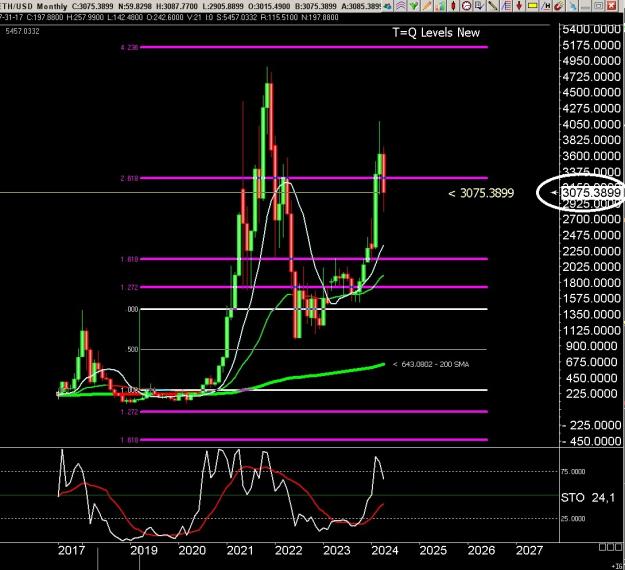
Task: Select the lower 1.272 Fibonacci label
Action: pyautogui.click(x=130, y=412)
